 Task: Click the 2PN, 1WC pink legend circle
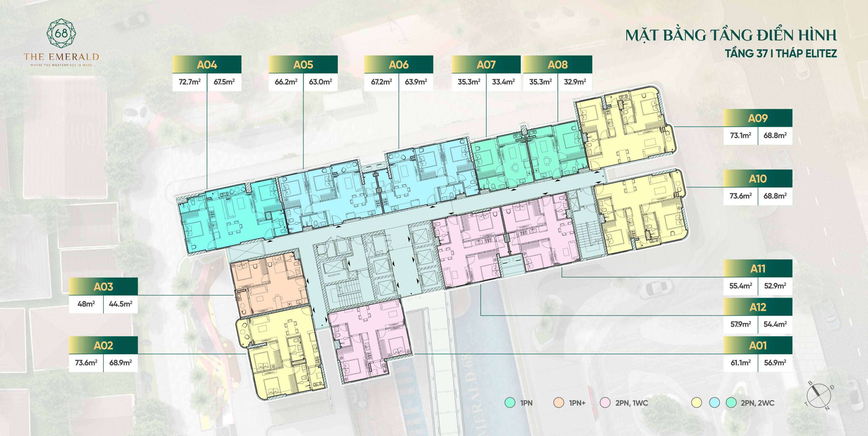coord(605,403)
